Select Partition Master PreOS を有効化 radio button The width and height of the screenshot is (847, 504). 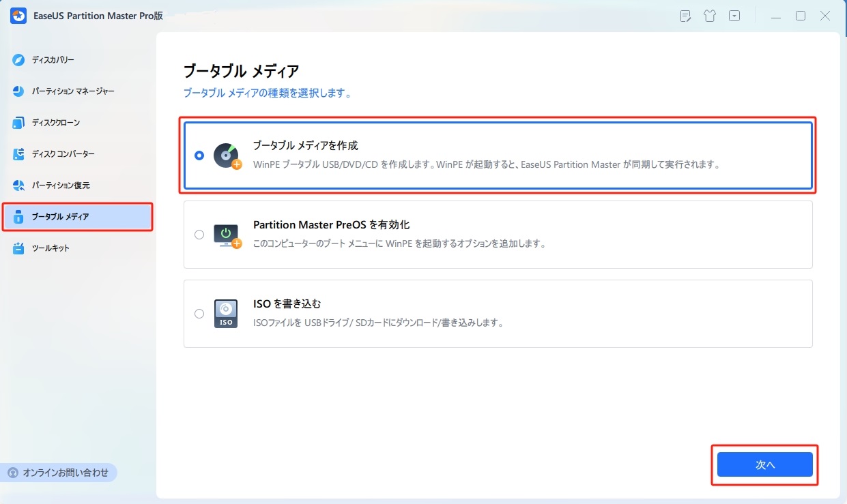click(x=199, y=235)
